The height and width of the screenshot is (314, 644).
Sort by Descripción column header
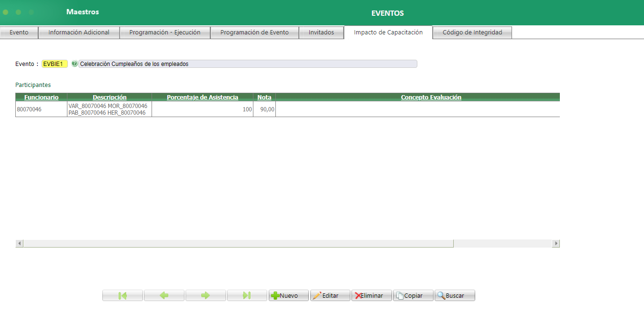tap(109, 97)
